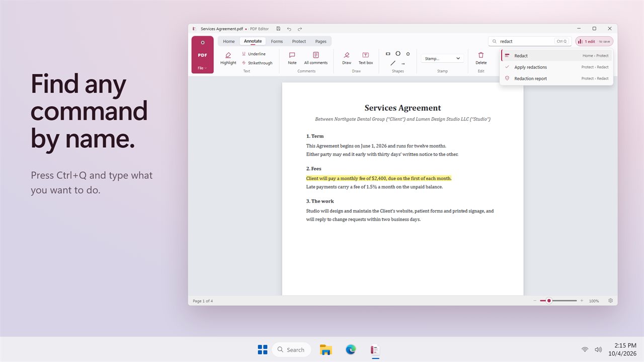This screenshot has width=644, height=362.
Task: Choose the Redact search result
Action: [x=556, y=56]
